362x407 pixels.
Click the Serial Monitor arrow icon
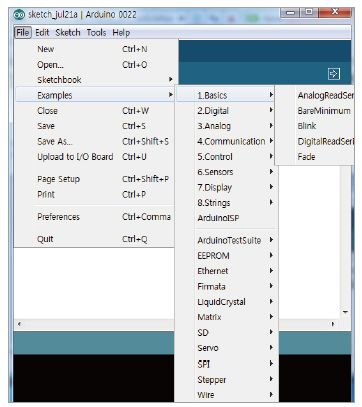[334, 74]
